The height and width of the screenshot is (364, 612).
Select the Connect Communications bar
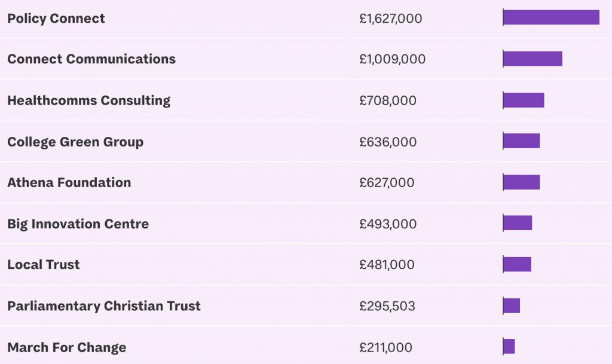(533, 59)
